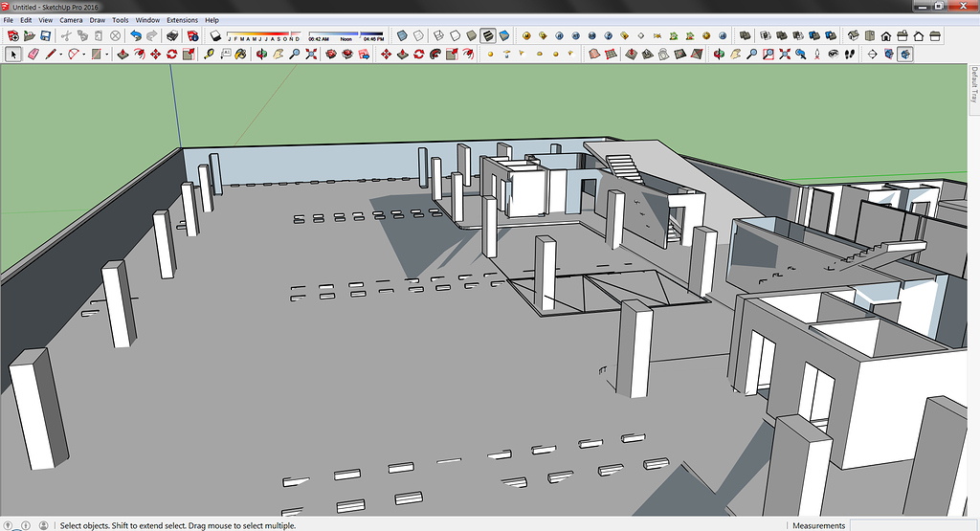
Task: Open dropdown arrow beside the Line tool
Action: click(x=61, y=55)
